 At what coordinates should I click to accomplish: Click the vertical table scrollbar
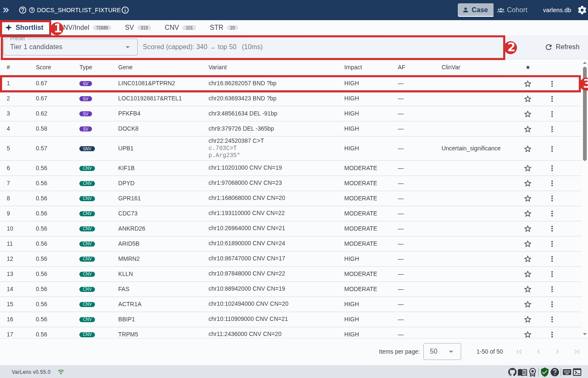click(585, 113)
